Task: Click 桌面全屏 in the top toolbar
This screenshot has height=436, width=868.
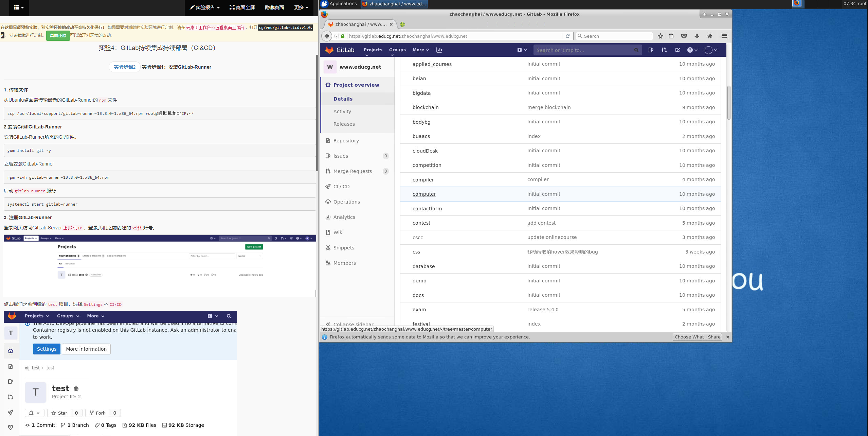Action: point(242,7)
